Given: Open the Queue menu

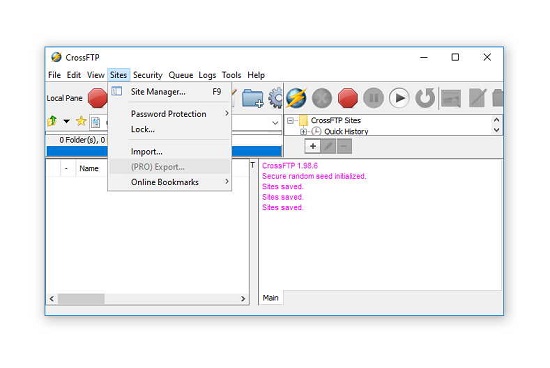Looking at the screenshot, I should point(181,75).
